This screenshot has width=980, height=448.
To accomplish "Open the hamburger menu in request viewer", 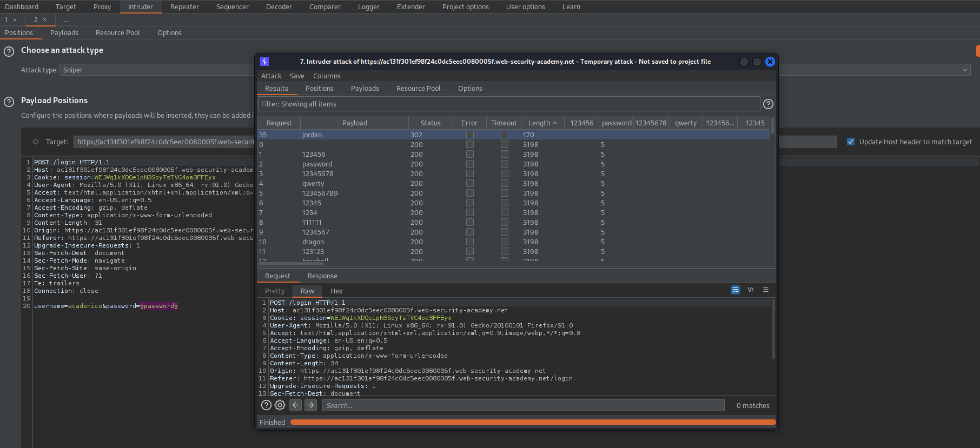I will coord(766,290).
